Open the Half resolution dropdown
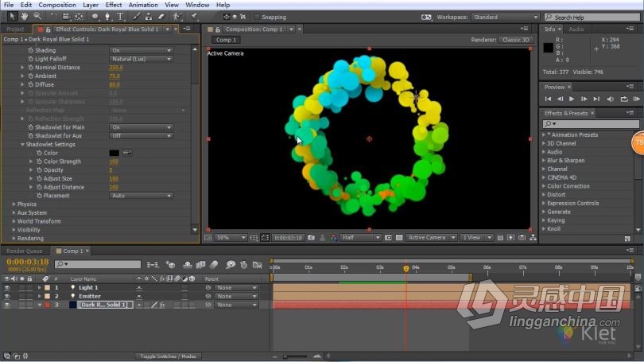 [x=361, y=238]
